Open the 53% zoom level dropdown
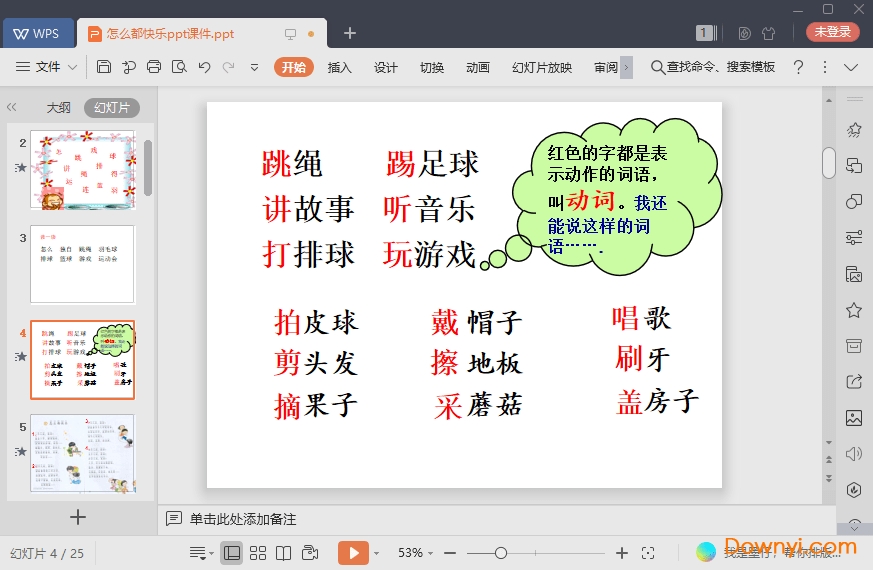Image resolution: width=873 pixels, height=570 pixels. point(416,553)
